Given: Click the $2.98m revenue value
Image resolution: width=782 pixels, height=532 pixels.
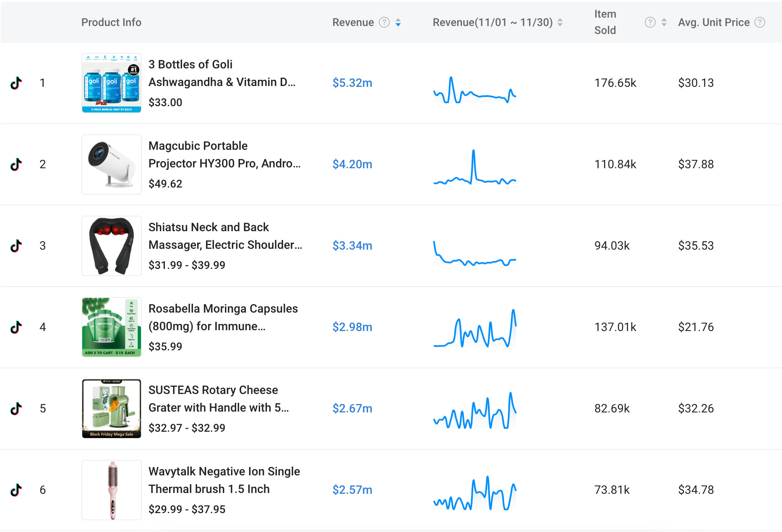Looking at the screenshot, I should click(x=352, y=327).
